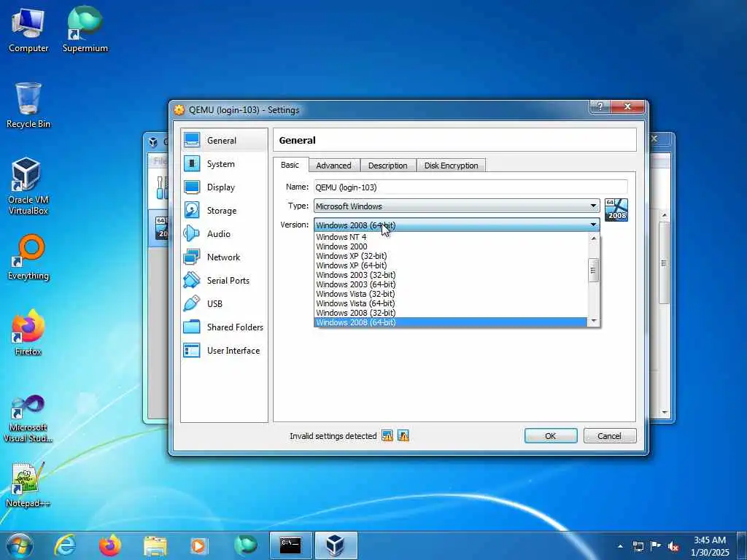The height and width of the screenshot is (560, 747).
Task: Select the Oracle VM VirtualBox desktop shortcut
Action: (28, 186)
